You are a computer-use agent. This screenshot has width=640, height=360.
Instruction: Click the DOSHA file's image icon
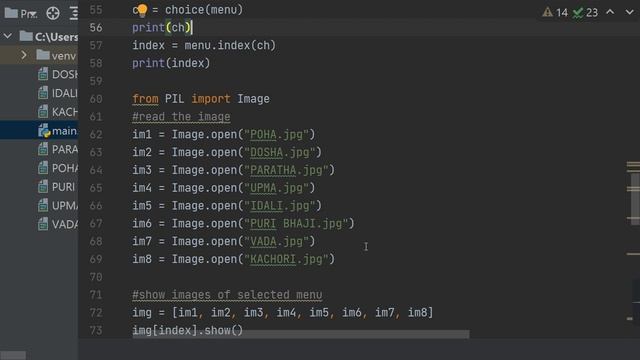(43, 74)
